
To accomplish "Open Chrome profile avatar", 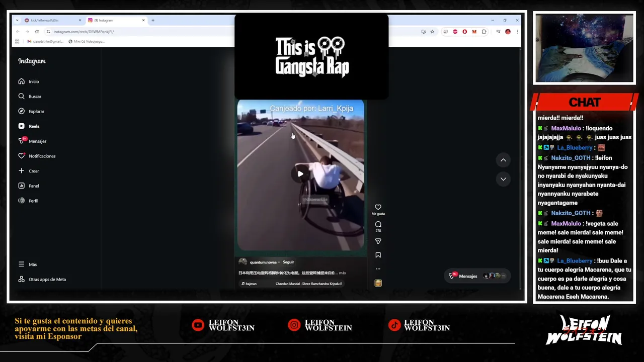I will coord(508,32).
